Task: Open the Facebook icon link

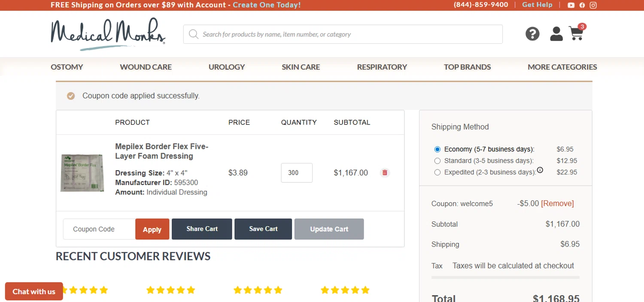Action: [x=582, y=5]
